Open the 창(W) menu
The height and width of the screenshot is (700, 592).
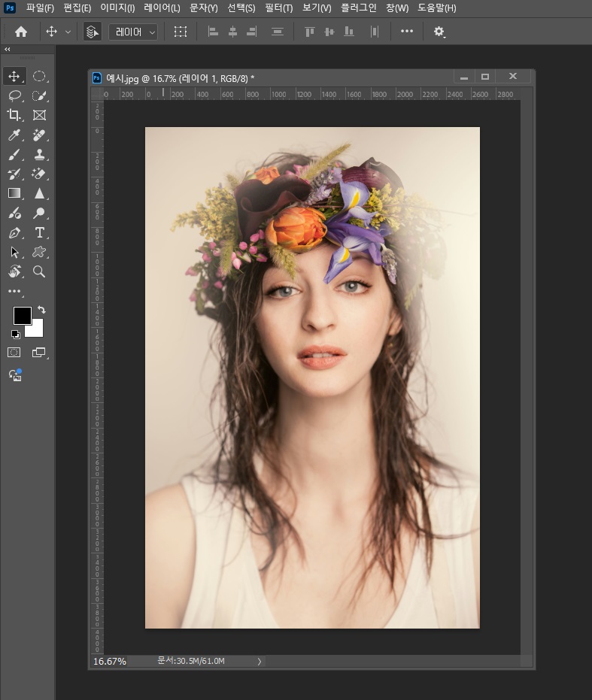coord(397,8)
